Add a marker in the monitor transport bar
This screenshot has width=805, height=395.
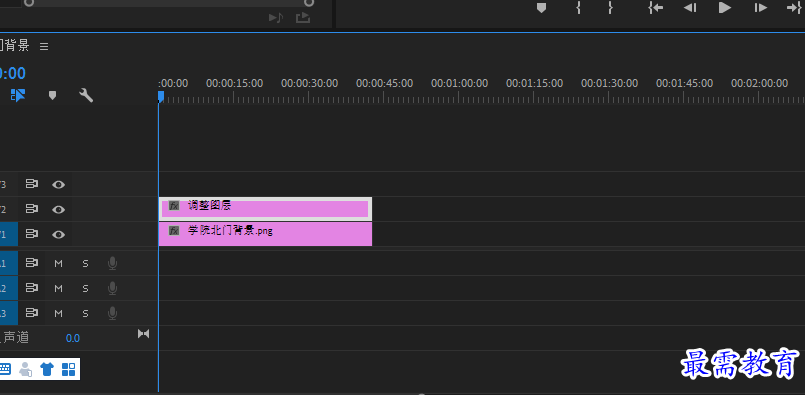point(541,8)
